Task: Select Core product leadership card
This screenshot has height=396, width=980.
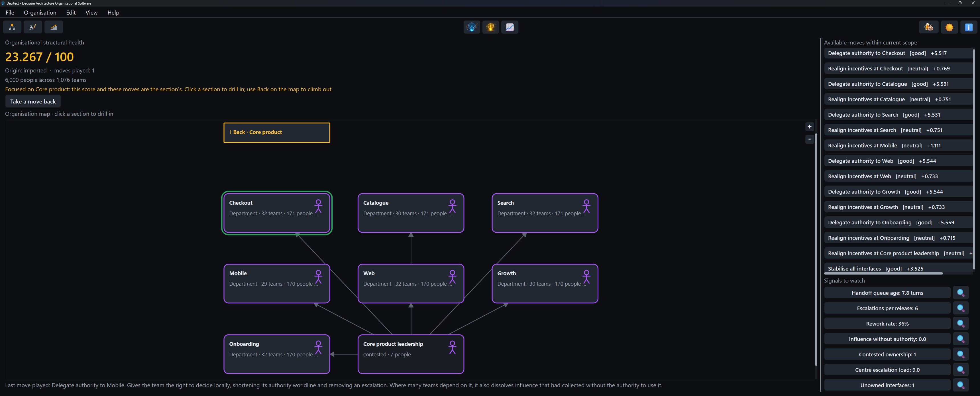Action: [x=410, y=354]
